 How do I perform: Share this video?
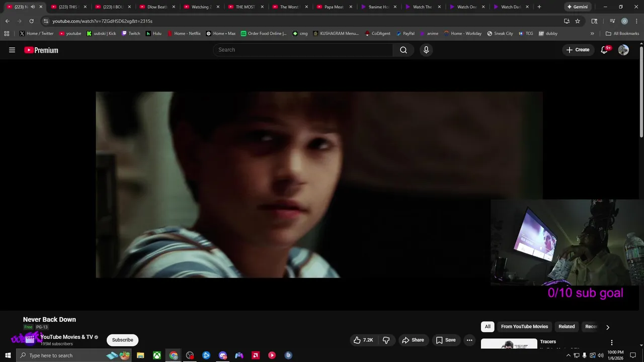coord(413,340)
